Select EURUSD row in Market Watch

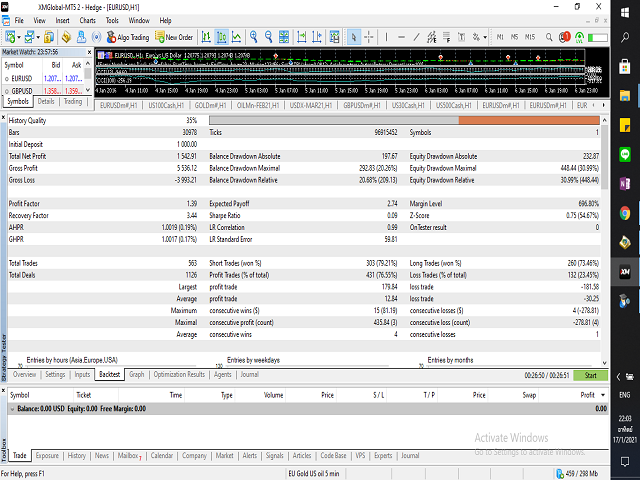click(x=20, y=76)
